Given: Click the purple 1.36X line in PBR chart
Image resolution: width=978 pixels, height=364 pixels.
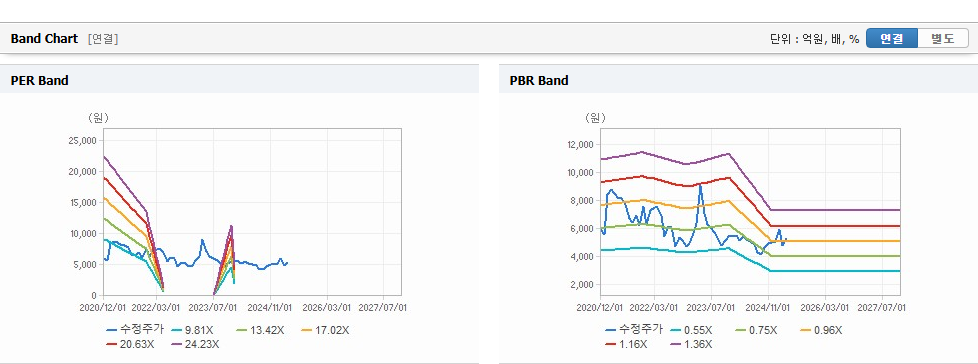Looking at the screenshot, I should 836,210.
